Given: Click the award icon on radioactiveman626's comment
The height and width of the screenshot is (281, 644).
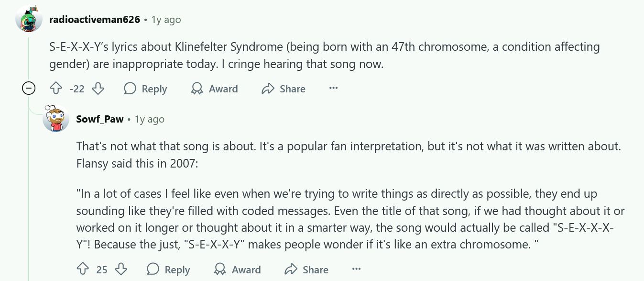Looking at the screenshot, I should click(196, 89).
